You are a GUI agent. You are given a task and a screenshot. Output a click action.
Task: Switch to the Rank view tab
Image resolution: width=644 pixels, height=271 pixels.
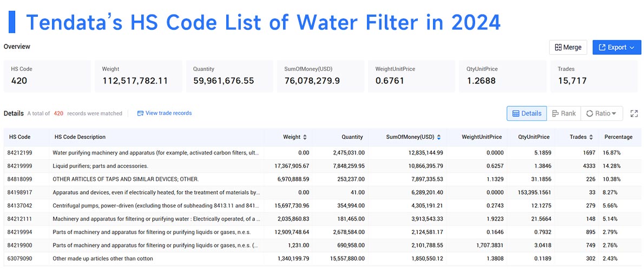click(563, 113)
